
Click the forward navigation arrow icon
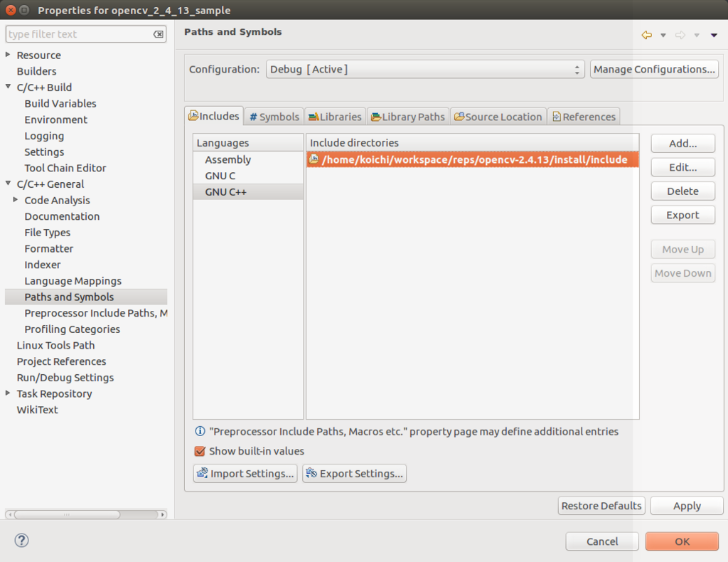680,35
